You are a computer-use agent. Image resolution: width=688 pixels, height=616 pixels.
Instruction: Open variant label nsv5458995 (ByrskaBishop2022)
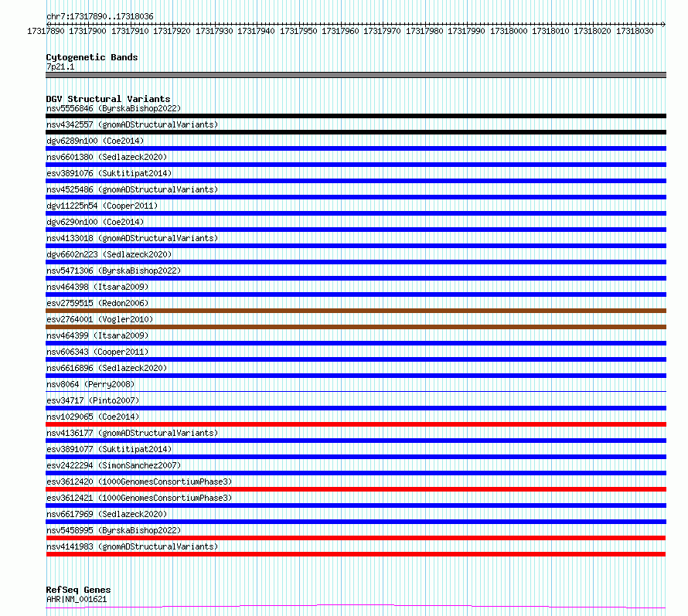(x=114, y=530)
